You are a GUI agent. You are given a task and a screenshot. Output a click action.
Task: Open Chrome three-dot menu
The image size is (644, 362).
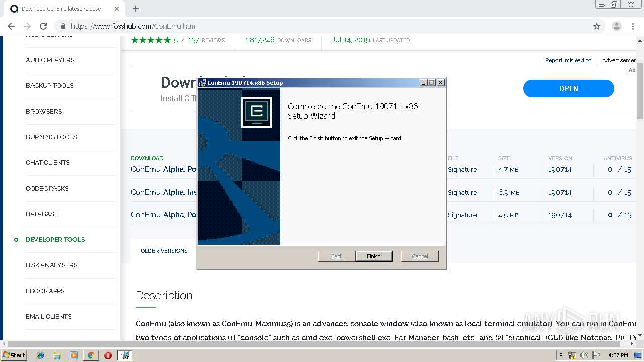click(633, 26)
